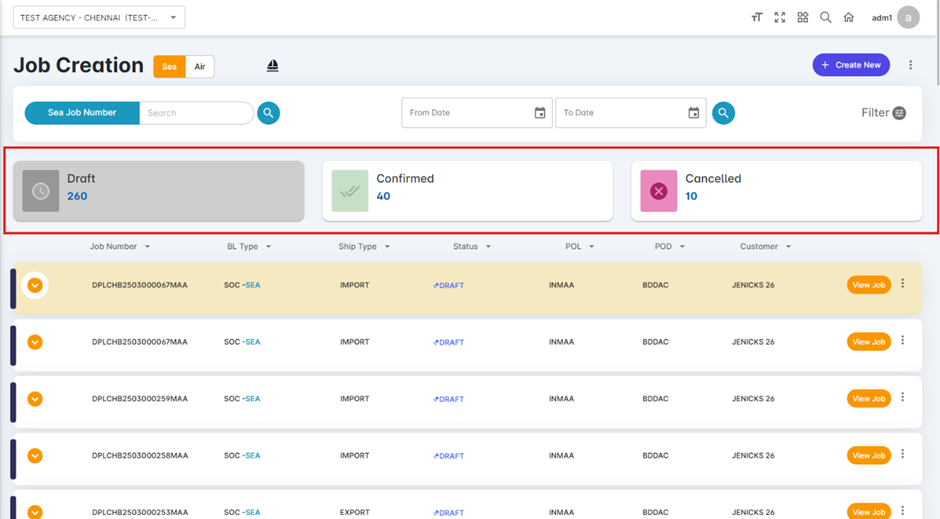Click View Job on the first row
Screen dimensions: 940x519
pyautogui.click(x=867, y=285)
